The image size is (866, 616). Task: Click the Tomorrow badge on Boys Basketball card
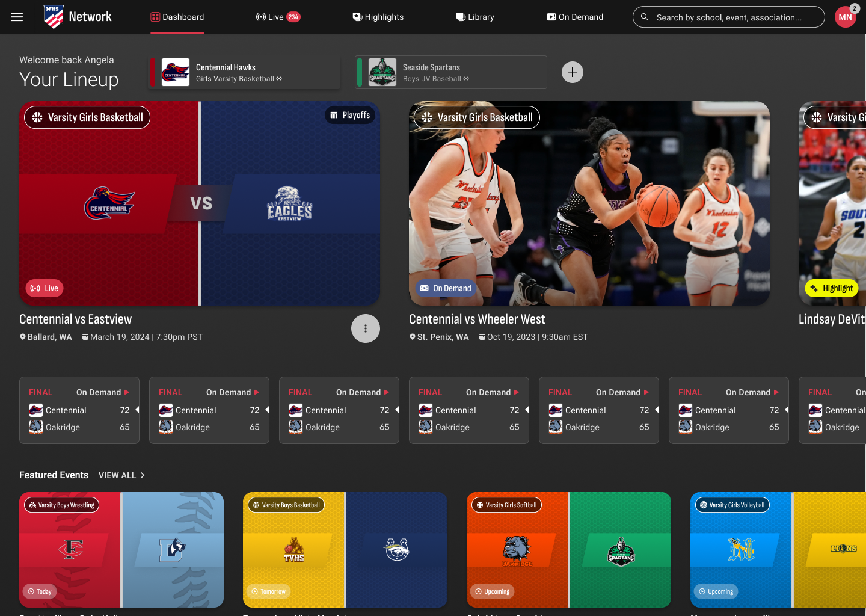pyautogui.click(x=268, y=591)
